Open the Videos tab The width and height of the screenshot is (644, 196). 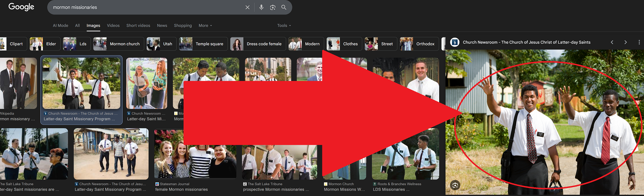click(113, 26)
